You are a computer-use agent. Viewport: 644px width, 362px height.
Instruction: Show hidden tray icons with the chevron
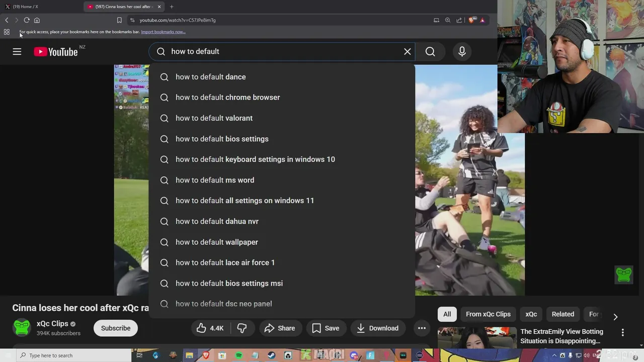[x=554, y=355]
